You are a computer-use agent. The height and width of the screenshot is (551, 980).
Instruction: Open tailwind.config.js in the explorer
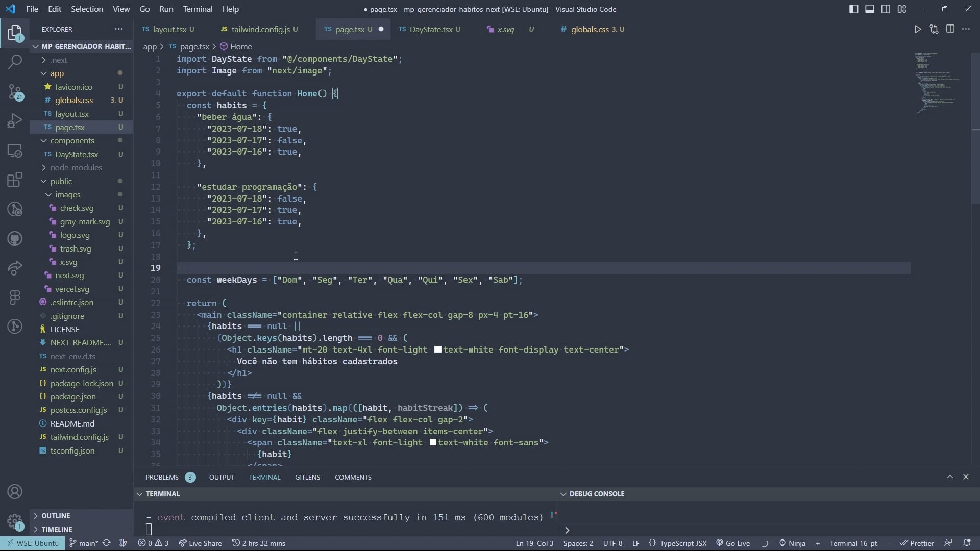79,437
